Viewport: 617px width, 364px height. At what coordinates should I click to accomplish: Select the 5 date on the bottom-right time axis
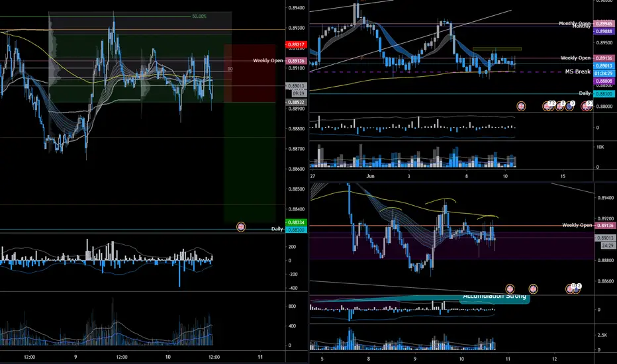point(322,359)
